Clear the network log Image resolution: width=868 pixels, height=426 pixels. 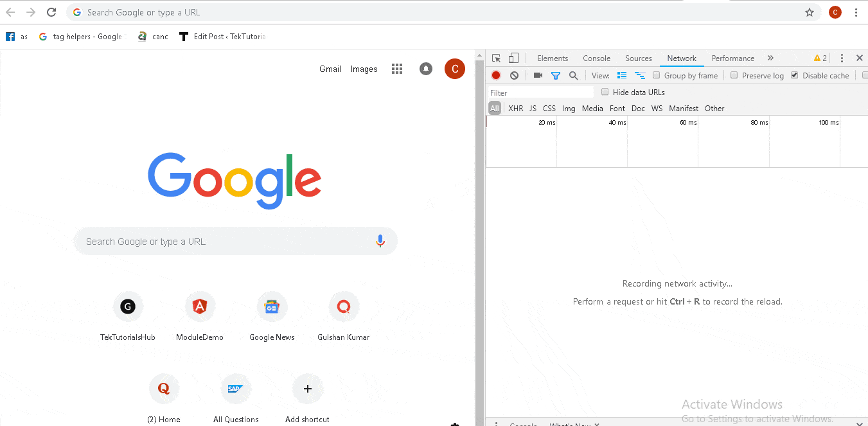coord(514,76)
